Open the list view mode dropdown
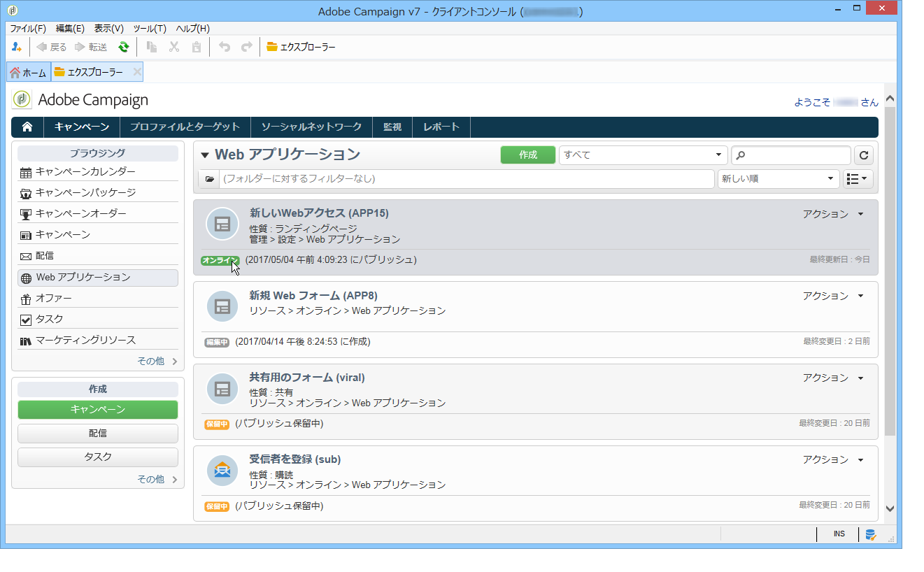Screen dimensions: 924x572 (858, 179)
